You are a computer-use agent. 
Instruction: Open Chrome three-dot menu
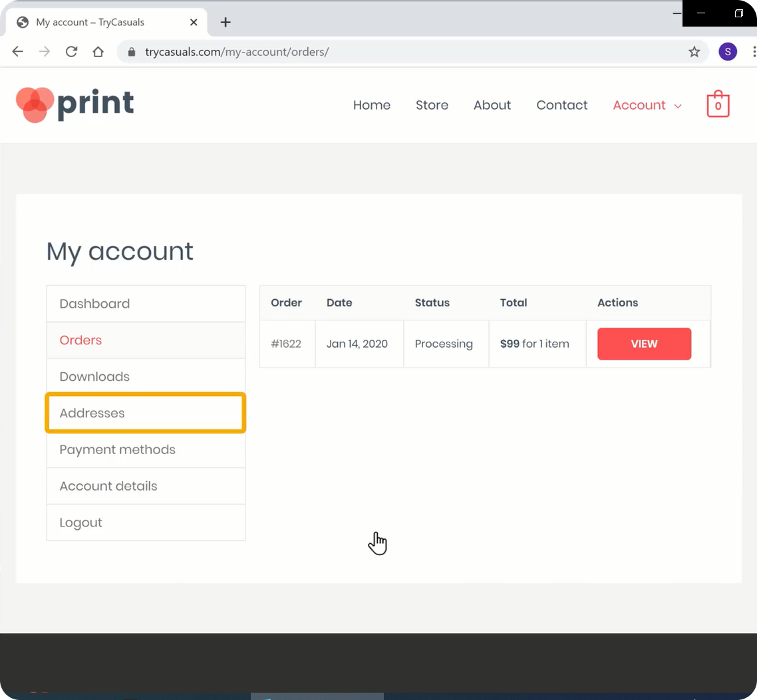tap(754, 52)
